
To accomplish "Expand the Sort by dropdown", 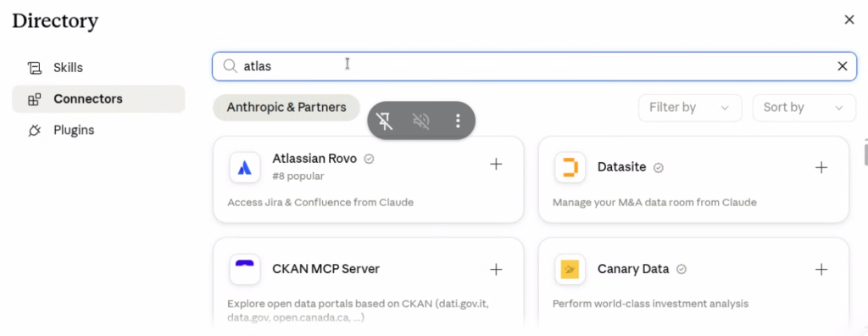I will [x=804, y=108].
